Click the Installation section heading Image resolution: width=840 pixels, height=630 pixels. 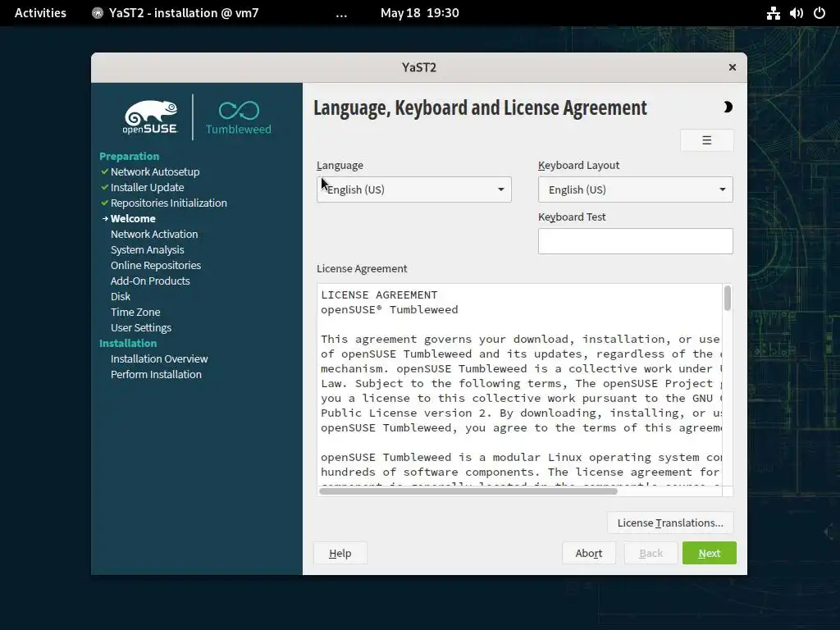point(128,343)
